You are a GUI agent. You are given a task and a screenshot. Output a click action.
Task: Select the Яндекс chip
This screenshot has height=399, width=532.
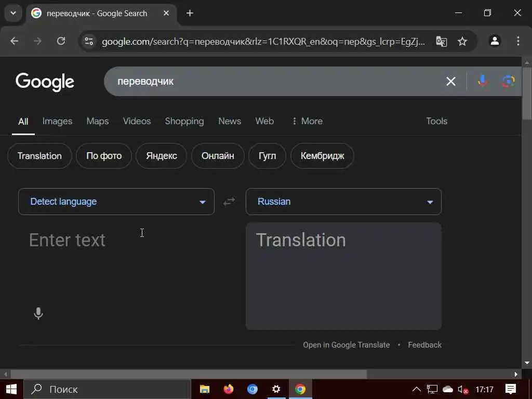[161, 156]
